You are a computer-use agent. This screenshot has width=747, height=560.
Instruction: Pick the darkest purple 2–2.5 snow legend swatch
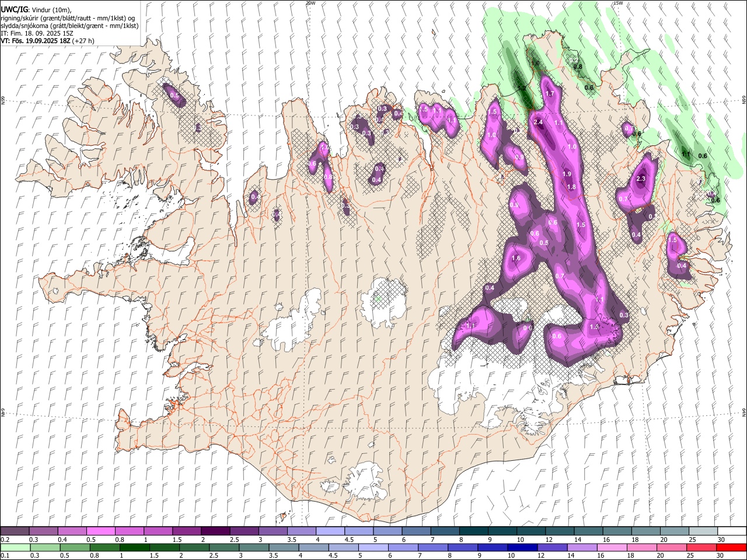click(215, 531)
